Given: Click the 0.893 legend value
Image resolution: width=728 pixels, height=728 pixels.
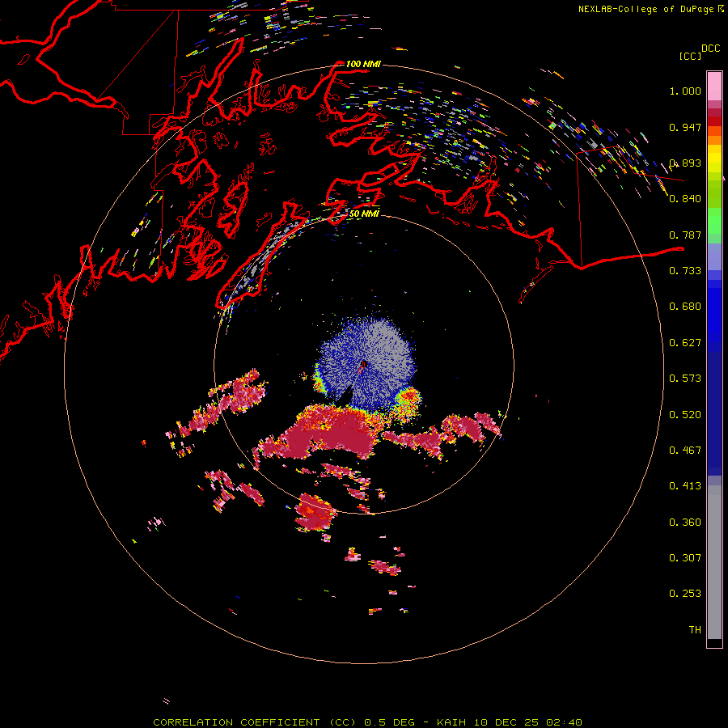Looking at the screenshot, I should click(x=685, y=163).
